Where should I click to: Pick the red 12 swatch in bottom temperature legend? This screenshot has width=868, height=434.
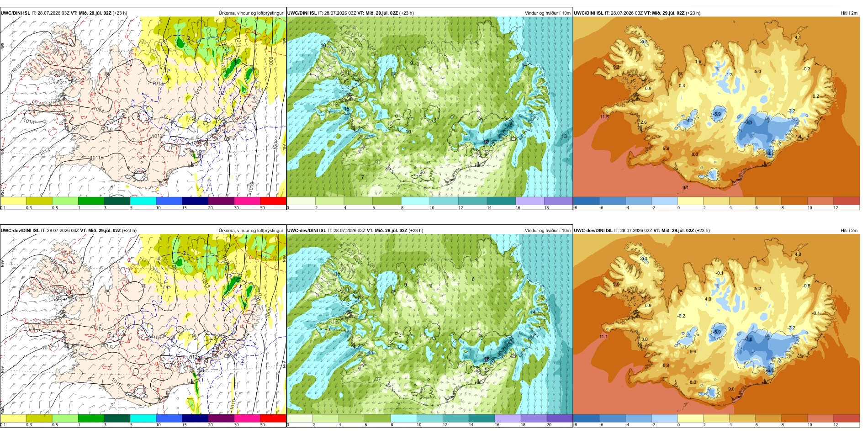(847, 418)
